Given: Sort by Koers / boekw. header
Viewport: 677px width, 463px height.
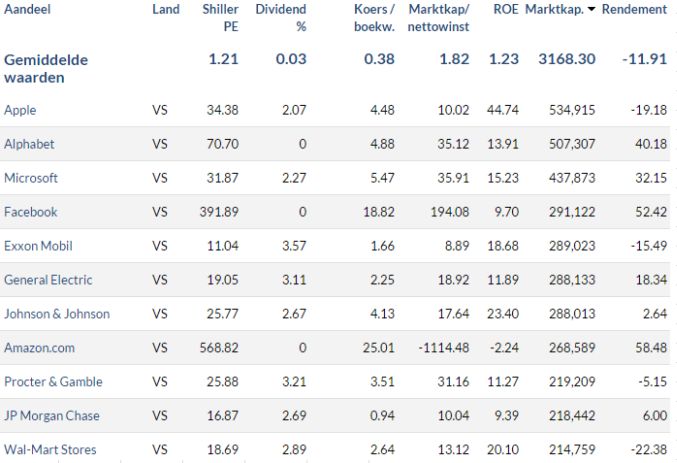Looking at the screenshot, I should pyautogui.click(x=374, y=18).
